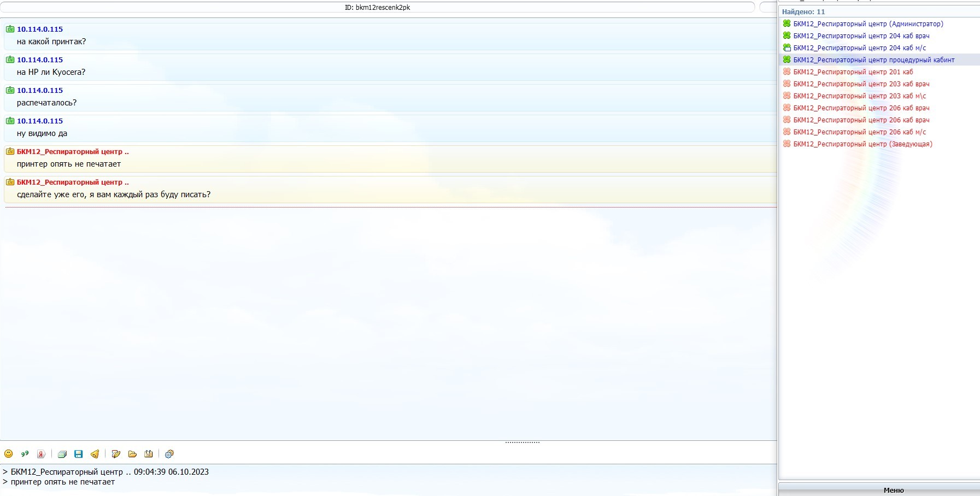Click the red Yandex 'Я' icon
The width and height of the screenshot is (980, 496).
pos(41,454)
